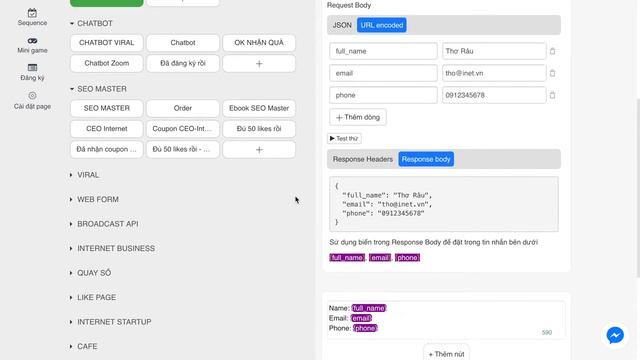Expand the VIRAL group

[71, 175]
